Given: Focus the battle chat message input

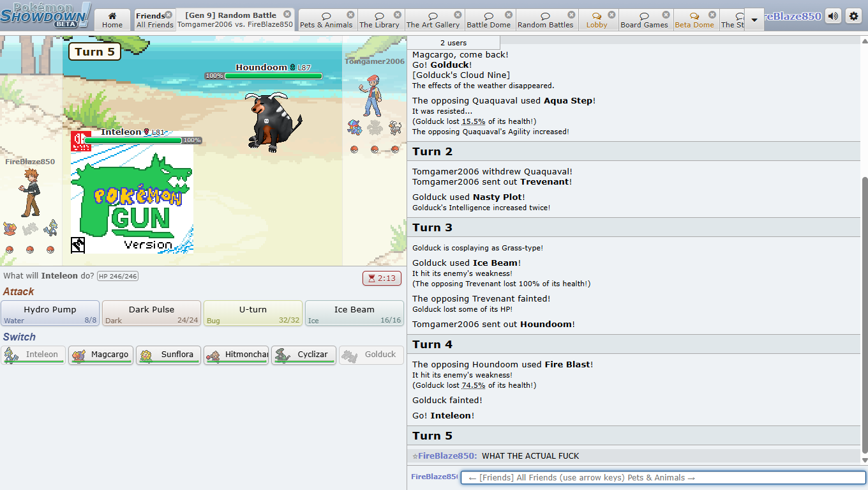Looking at the screenshot, I should (664, 477).
